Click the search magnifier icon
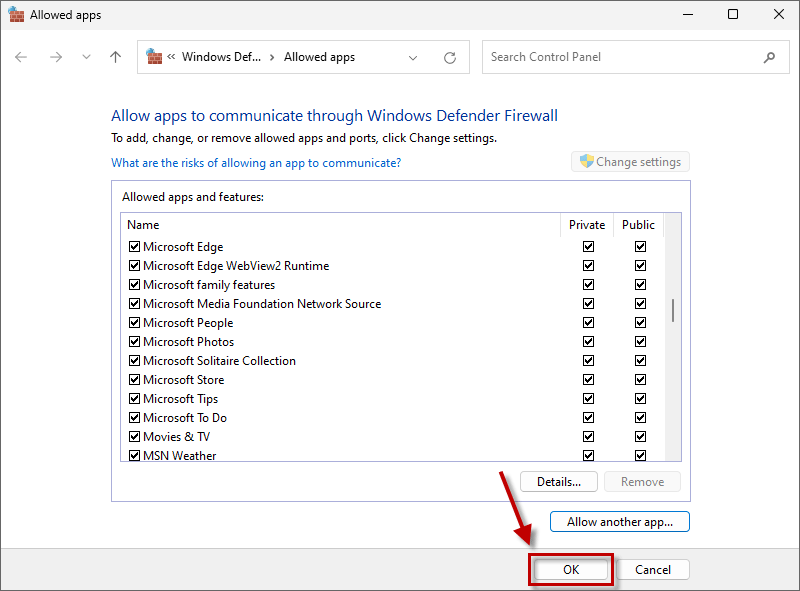Image resolution: width=800 pixels, height=591 pixels. click(769, 57)
